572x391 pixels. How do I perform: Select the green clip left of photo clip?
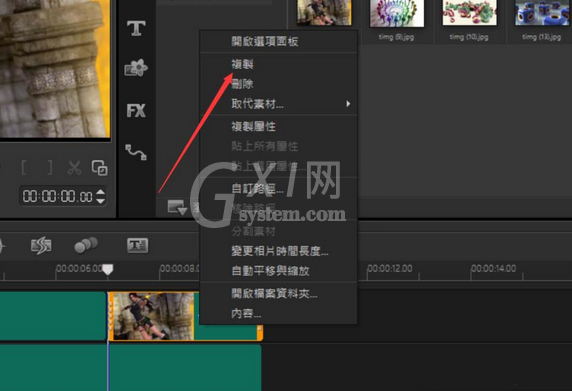pos(53,316)
